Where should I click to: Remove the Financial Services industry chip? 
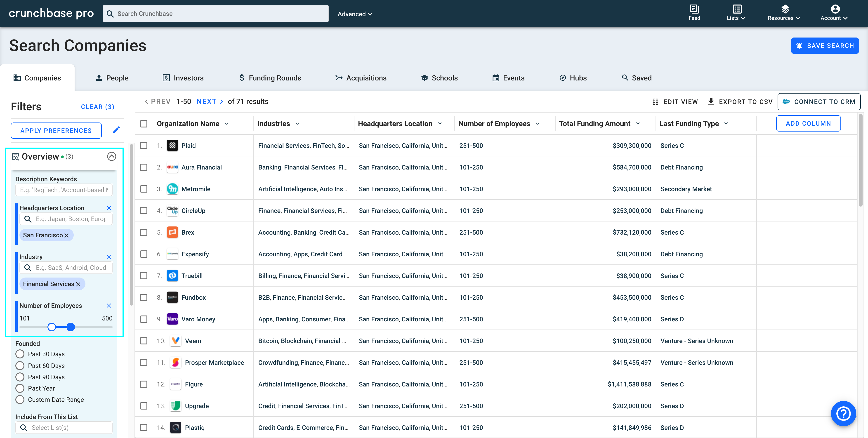tap(78, 284)
